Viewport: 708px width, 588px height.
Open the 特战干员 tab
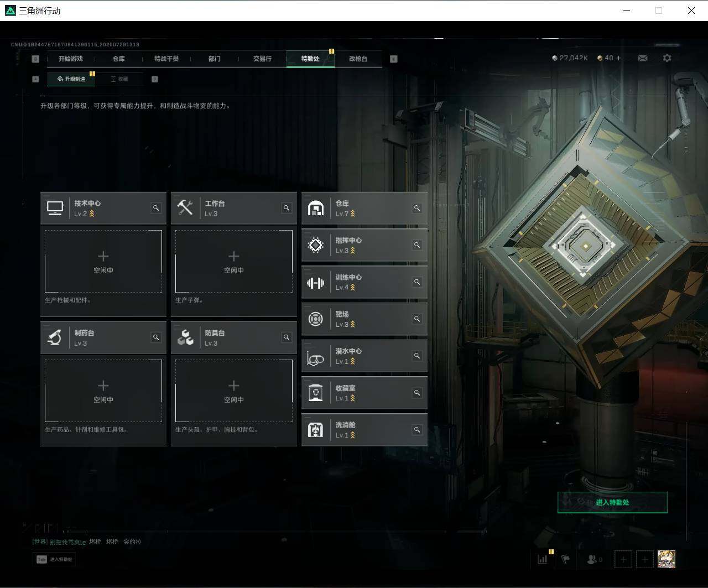[x=166, y=59]
